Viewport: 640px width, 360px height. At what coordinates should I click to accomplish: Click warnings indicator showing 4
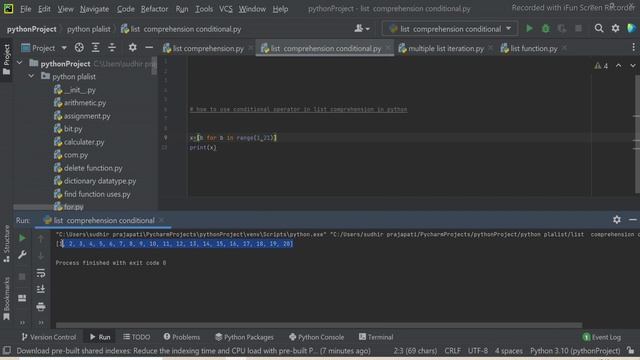[601, 66]
